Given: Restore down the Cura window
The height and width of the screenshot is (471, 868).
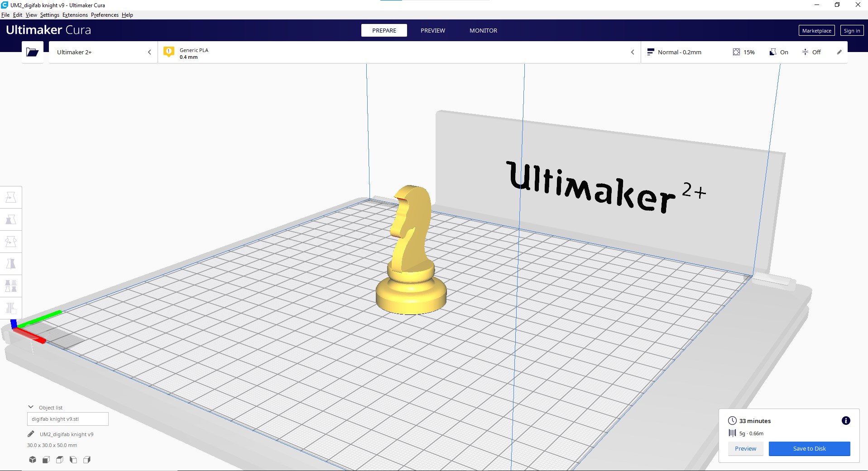Looking at the screenshot, I should click(837, 5).
